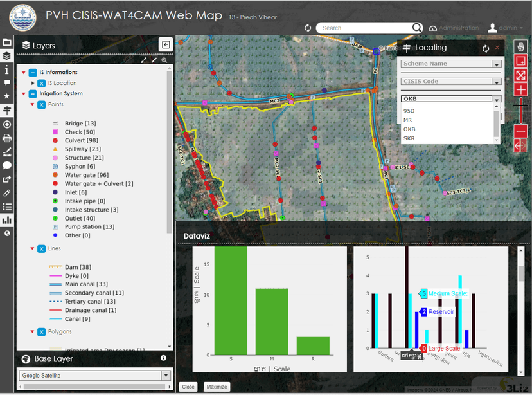The width and height of the screenshot is (532, 395).
Task: Open the Scheme Name dropdown
Action: point(451,64)
